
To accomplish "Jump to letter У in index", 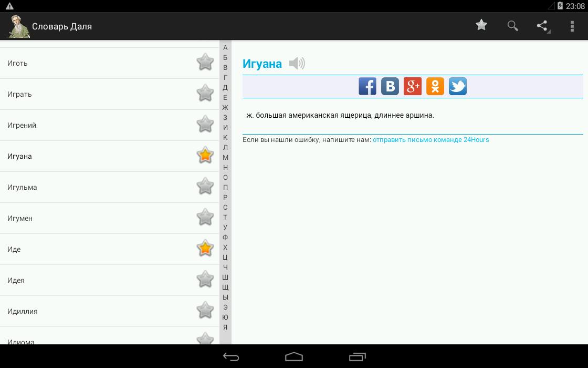I will click(x=225, y=227).
